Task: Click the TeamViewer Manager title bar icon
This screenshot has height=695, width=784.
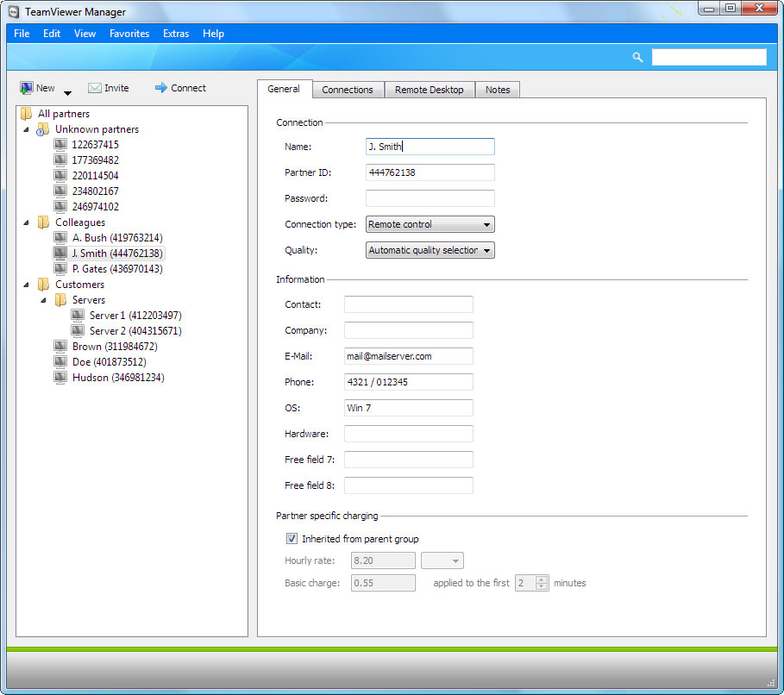Action: pyautogui.click(x=14, y=11)
